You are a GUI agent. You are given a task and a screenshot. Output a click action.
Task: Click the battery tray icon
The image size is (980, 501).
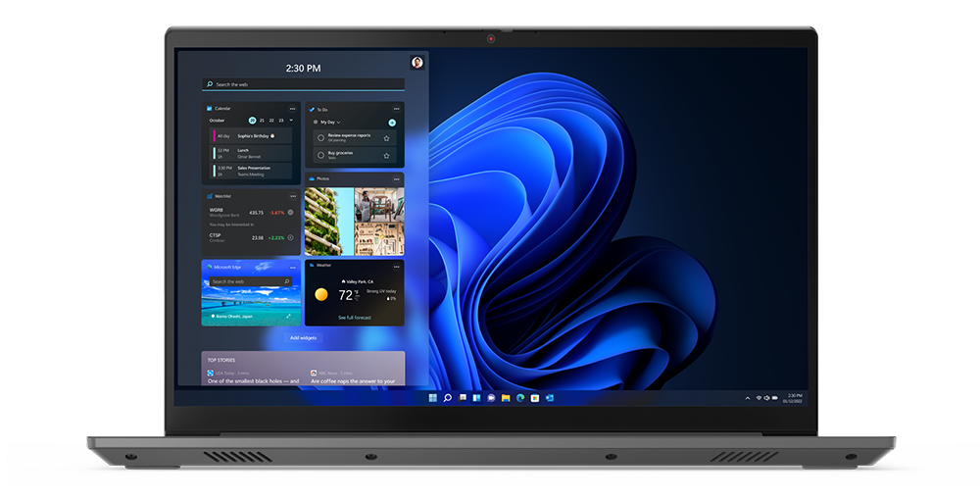point(775,398)
